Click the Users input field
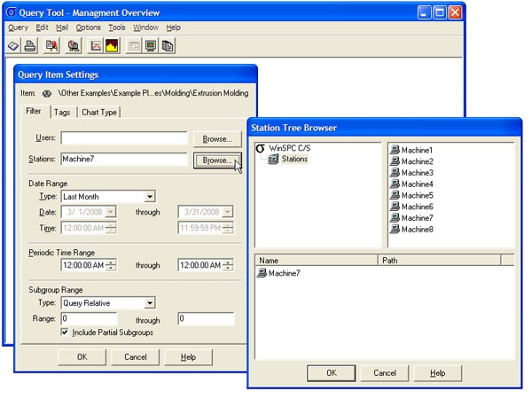The height and width of the screenshot is (399, 532). coord(124,138)
